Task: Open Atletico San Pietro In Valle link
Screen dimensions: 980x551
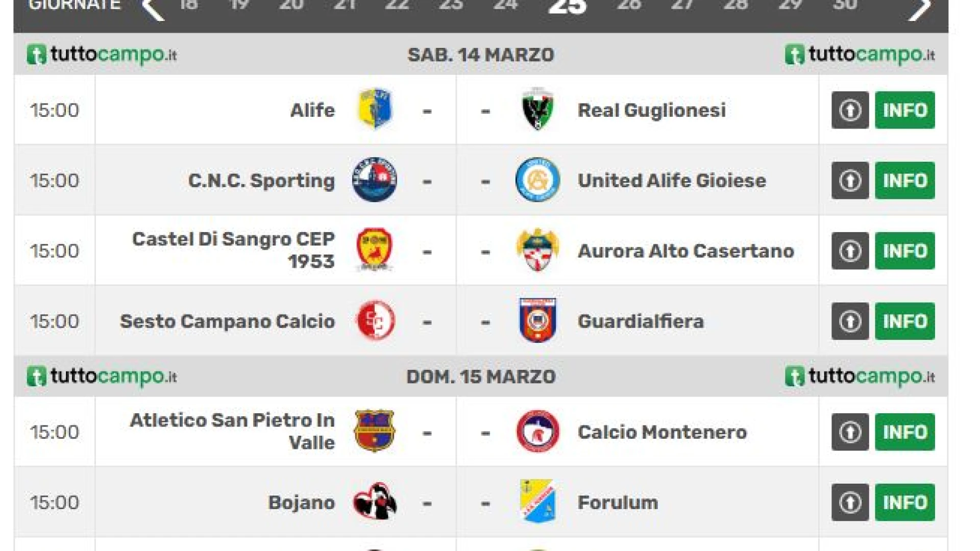Action: (233, 431)
